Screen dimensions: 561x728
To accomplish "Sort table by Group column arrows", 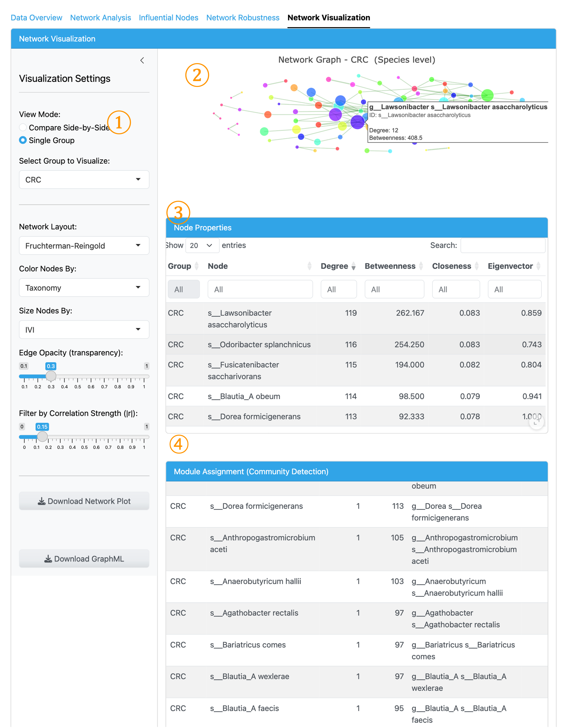I will click(x=196, y=266).
